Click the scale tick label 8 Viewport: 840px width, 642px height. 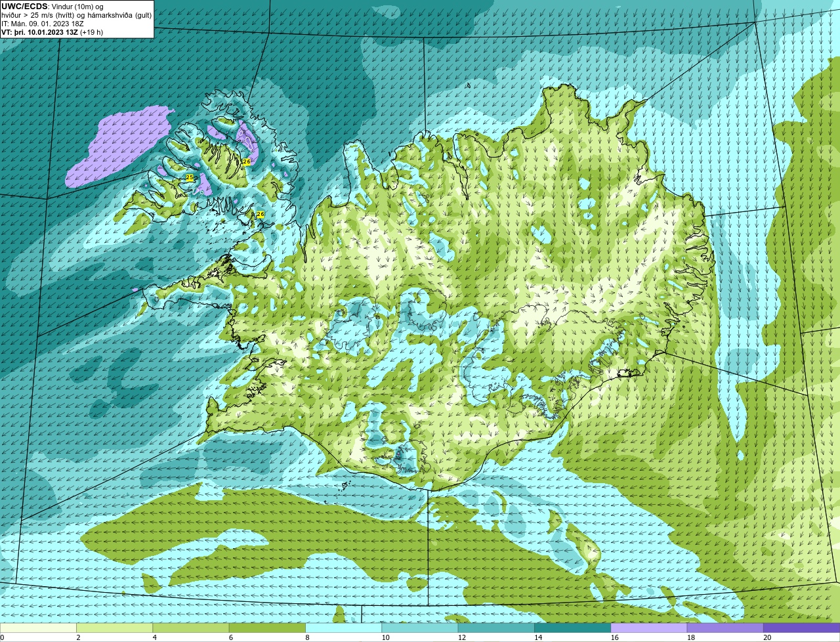click(307, 637)
